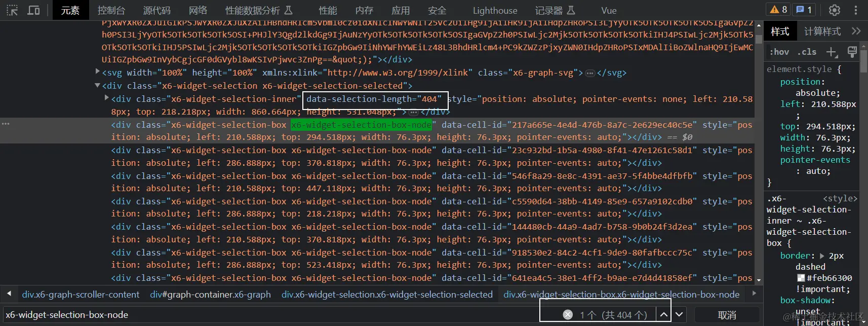This screenshot has height=326, width=868.
Task: Open the 应用 tab
Action: (401, 10)
